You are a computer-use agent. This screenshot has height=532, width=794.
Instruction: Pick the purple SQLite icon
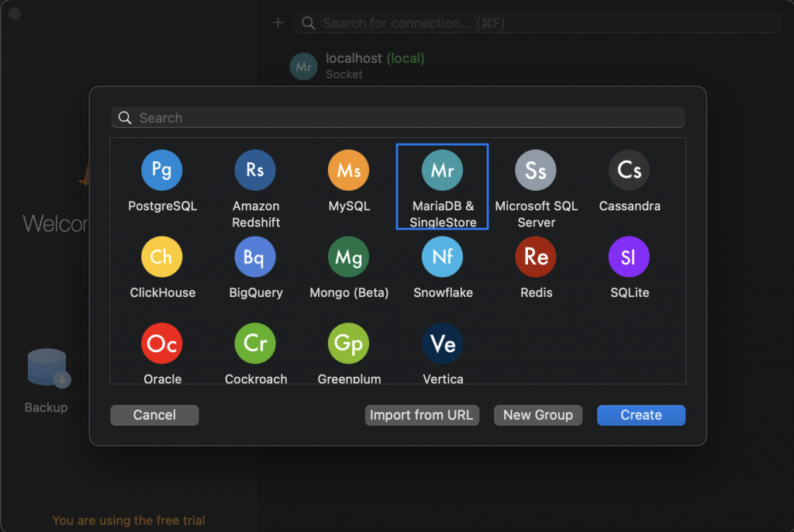[x=629, y=257]
